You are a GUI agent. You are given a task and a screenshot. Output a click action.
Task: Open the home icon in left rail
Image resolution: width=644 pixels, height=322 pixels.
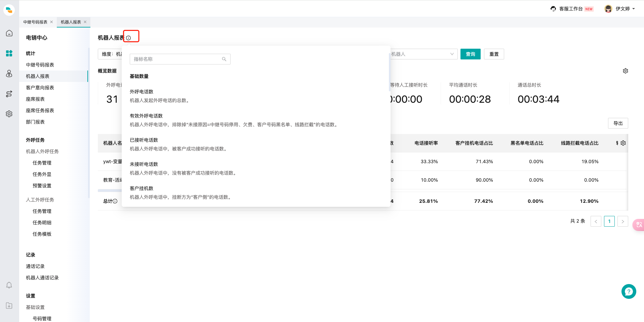(x=9, y=33)
